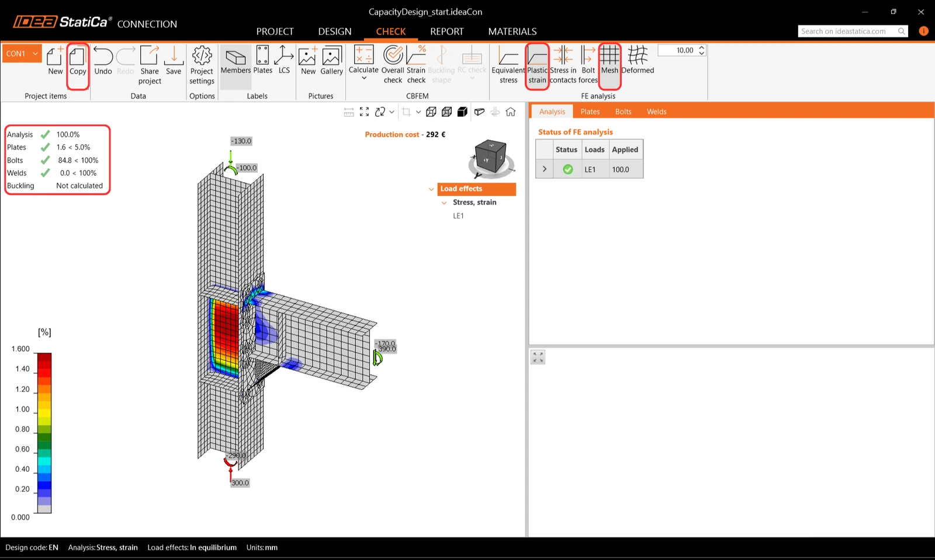Click the zoom-to-fit icon in viewport toolbar
This screenshot has width=935, height=560.
tap(364, 112)
